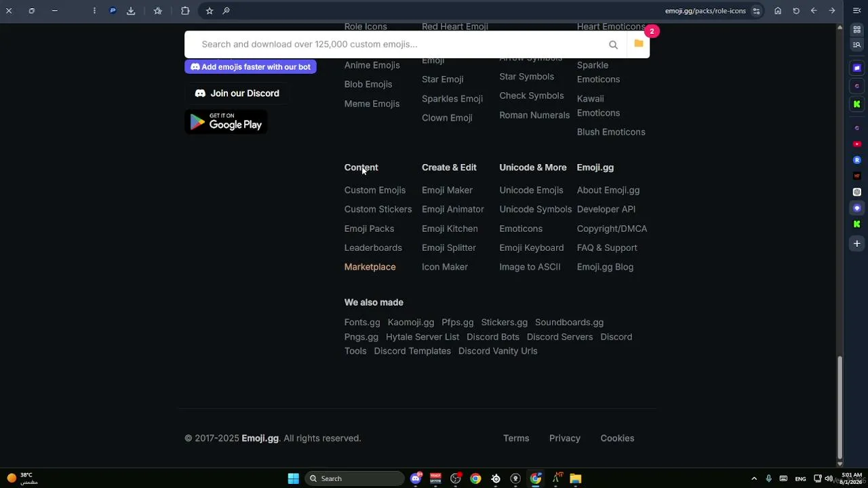Open the browser profile avatar icon

[113, 11]
